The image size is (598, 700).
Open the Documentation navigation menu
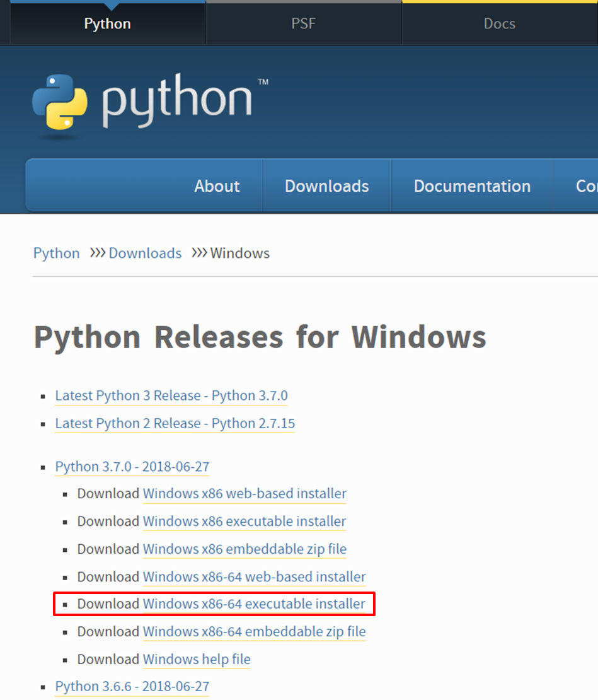[472, 186]
